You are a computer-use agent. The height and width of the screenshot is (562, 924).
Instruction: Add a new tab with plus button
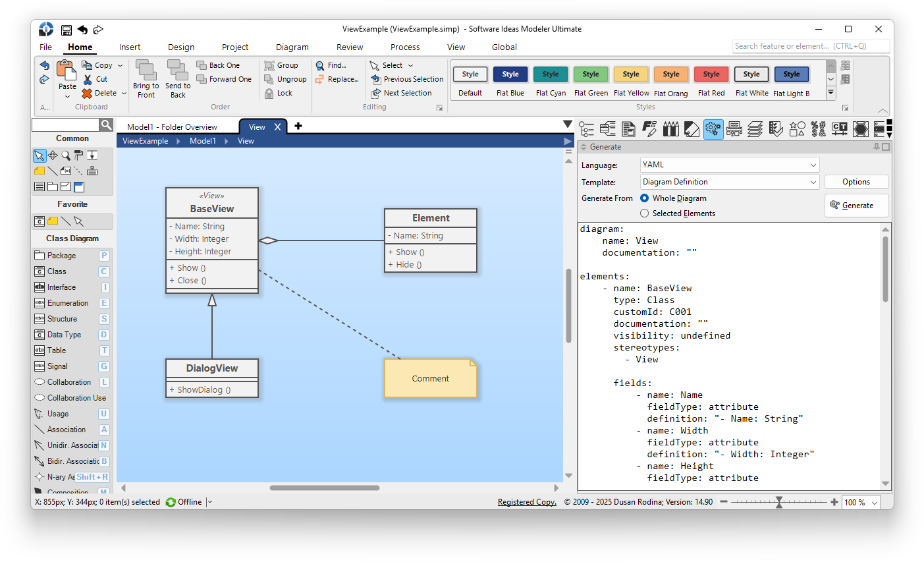[x=298, y=126]
